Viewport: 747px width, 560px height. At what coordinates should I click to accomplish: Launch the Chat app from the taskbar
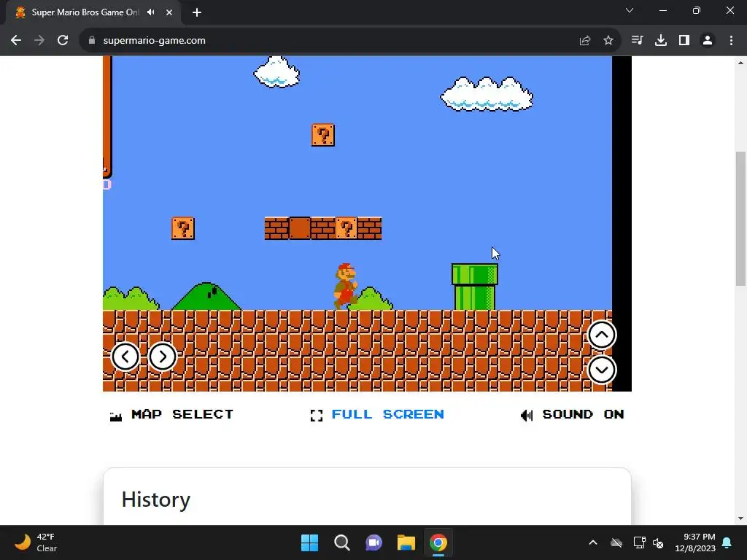pyautogui.click(x=374, y=542)
